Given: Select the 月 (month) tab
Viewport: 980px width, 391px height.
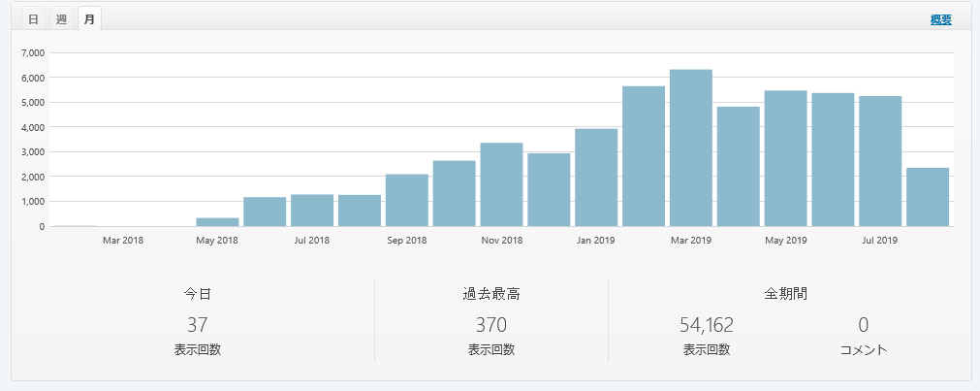Looking at the screenshot, I should [89, 18].
